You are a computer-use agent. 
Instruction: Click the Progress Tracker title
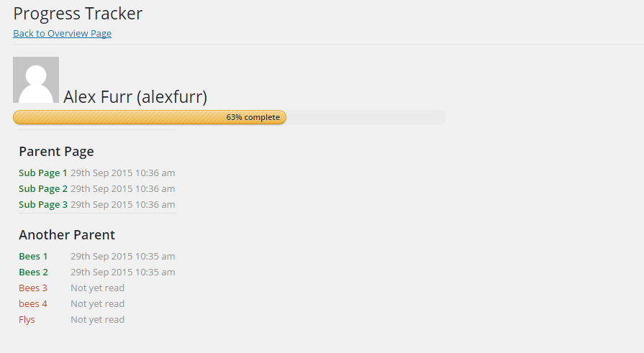[x=78, y=14]
